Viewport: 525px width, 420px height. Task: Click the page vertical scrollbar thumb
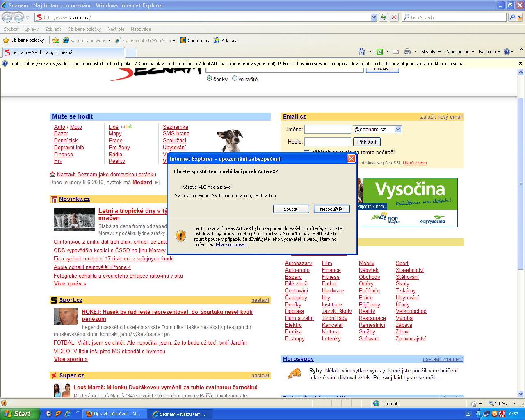pos(521,184)
